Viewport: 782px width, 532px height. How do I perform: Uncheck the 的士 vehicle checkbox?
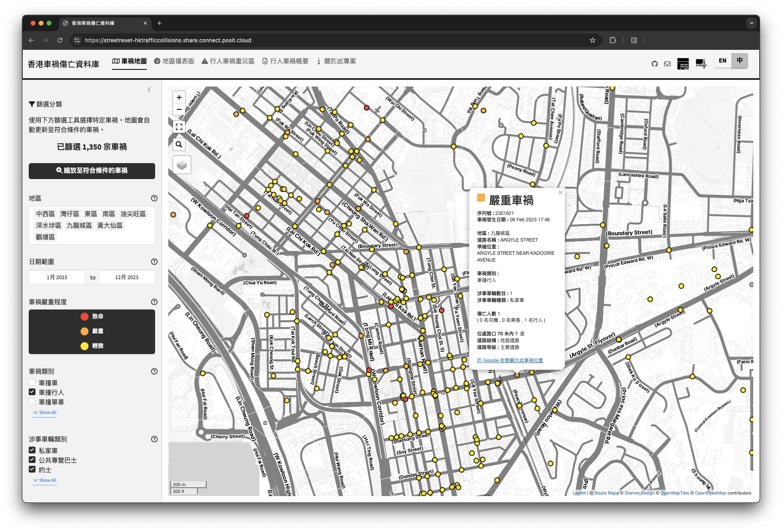point(32,469)
